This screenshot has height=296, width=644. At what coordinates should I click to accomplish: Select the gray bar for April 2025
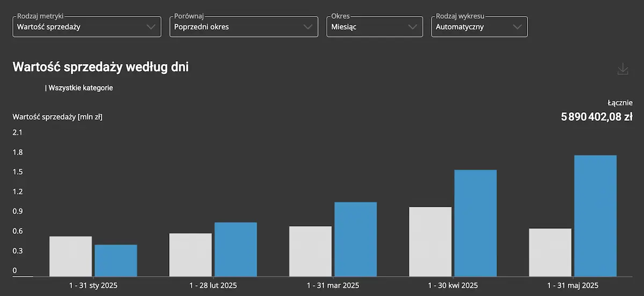click(430, 242)
